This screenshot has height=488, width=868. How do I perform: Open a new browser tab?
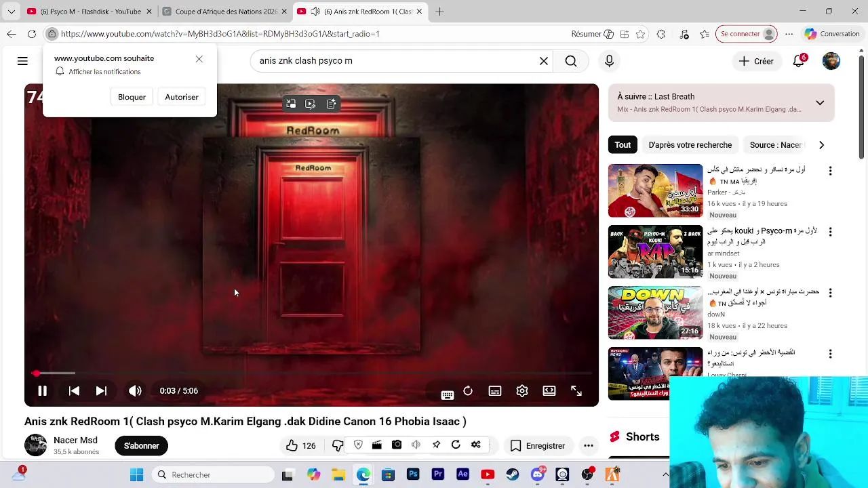(439, 12)
